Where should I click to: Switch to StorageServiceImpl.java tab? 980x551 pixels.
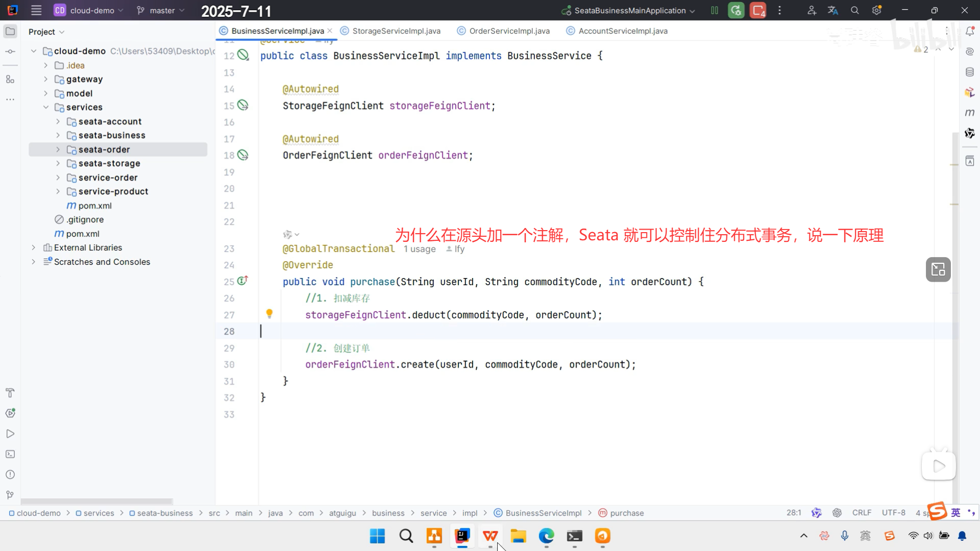(x=396, y=31)
